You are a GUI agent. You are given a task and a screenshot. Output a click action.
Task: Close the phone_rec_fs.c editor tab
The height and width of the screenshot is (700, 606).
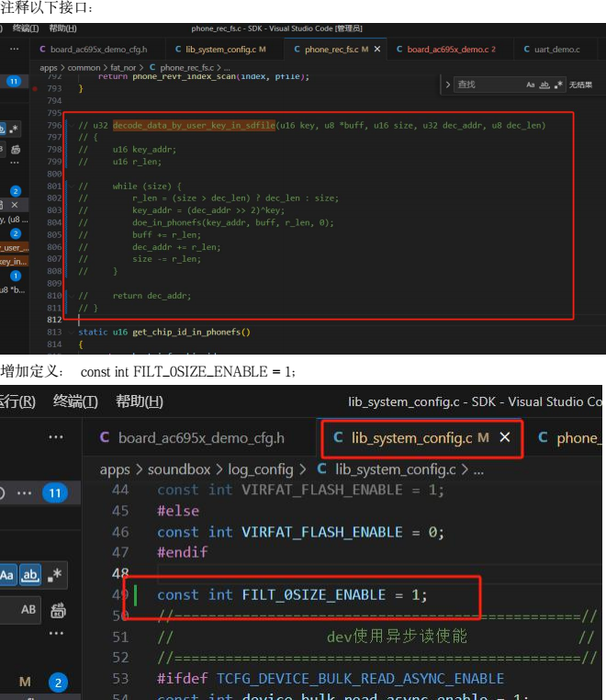coord(377,49)
